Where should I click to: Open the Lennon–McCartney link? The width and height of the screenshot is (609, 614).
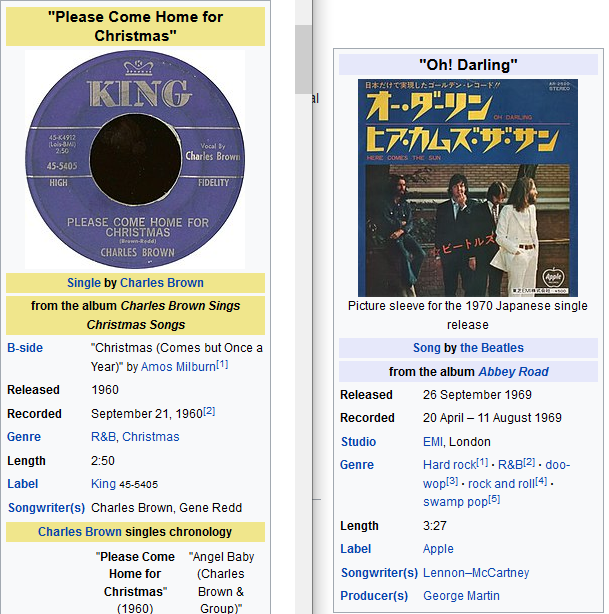tap(476, 573)
